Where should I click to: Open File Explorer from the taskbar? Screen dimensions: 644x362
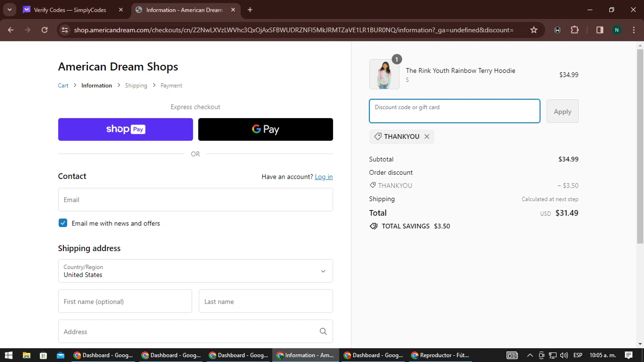point(27,355)
